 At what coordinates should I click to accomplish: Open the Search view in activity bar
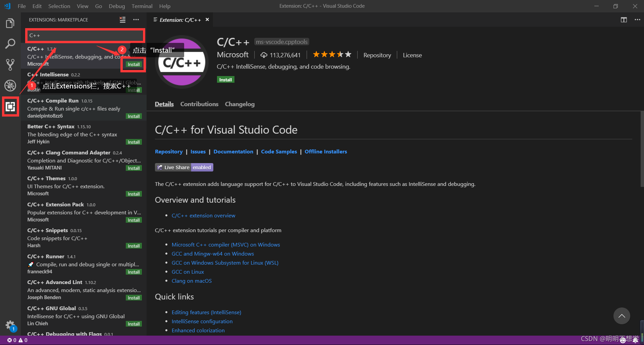coord(10,44)
